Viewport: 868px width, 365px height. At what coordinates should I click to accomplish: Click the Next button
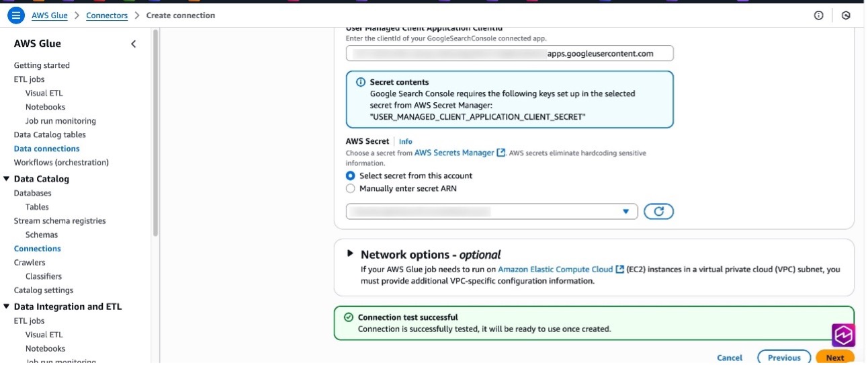(834, 358)
